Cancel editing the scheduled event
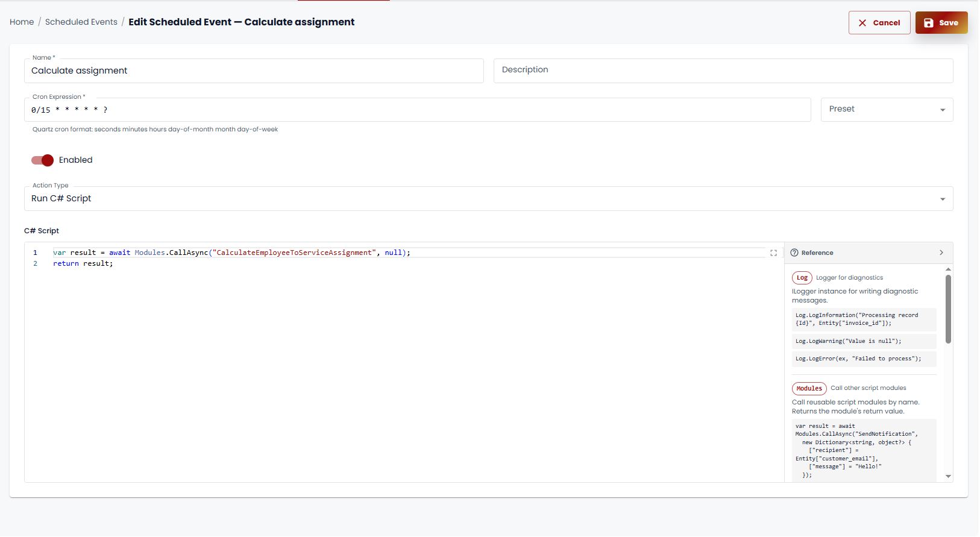The width and height of the screenshot is (980, 537). 879,23
